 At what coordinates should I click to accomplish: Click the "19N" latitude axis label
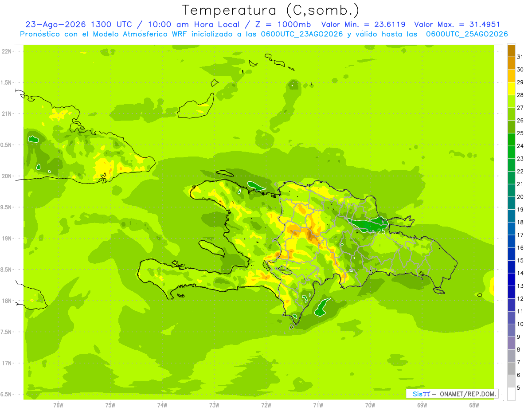click(x=7, y=238)
